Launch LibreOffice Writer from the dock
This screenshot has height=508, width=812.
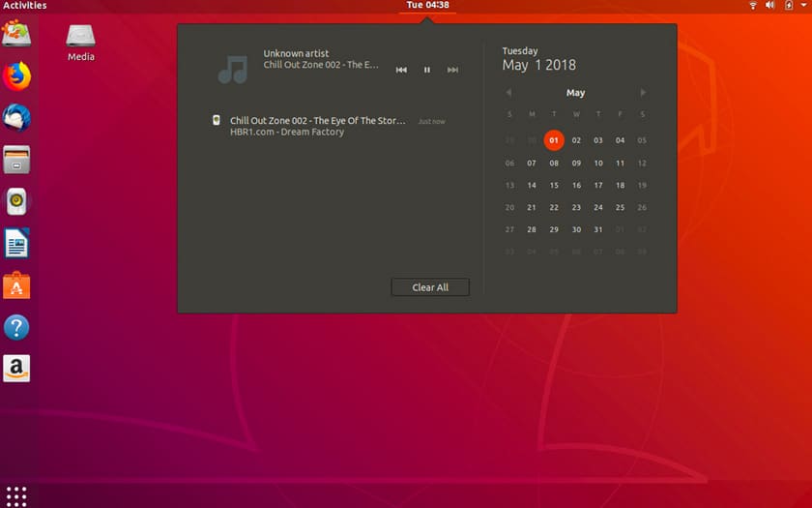pyautogui.click(x=16, y=243)
